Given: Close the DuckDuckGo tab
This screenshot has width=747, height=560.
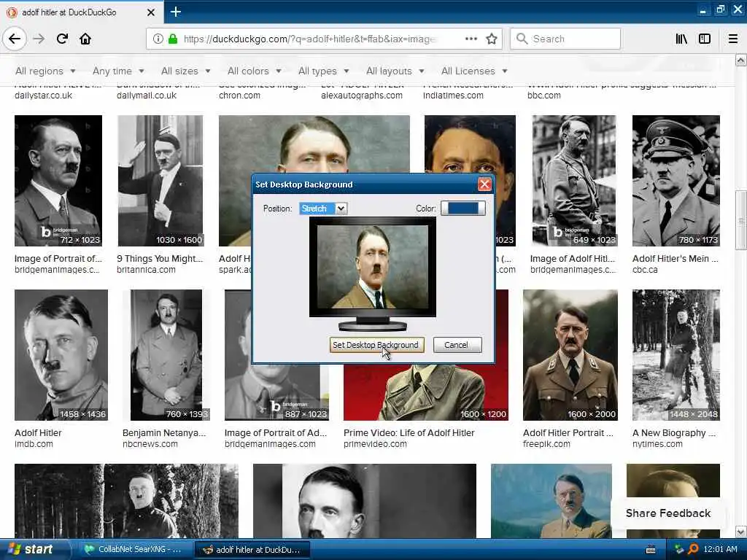Looking at the screenshot, I should (x=150, y=12).
